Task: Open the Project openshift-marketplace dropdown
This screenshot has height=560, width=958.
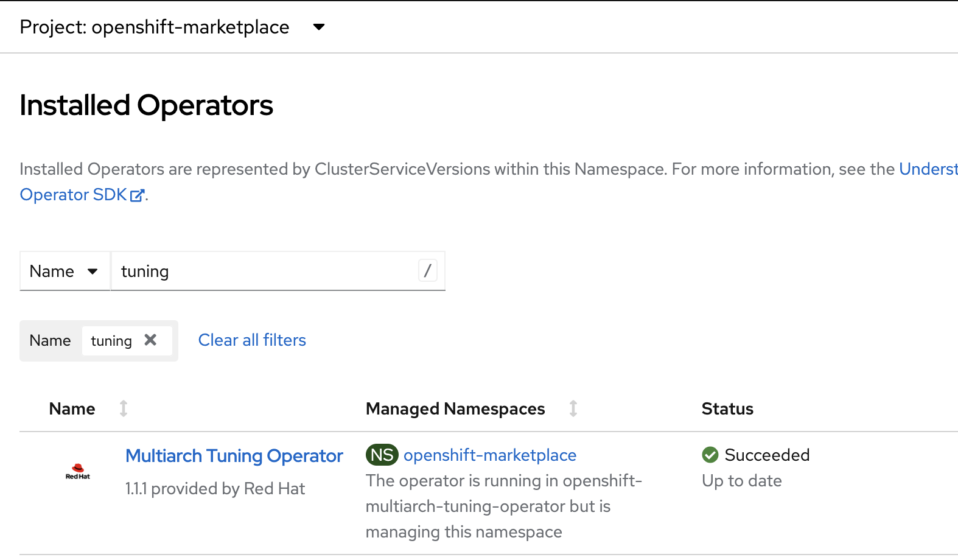Action: tap(155, 27)
